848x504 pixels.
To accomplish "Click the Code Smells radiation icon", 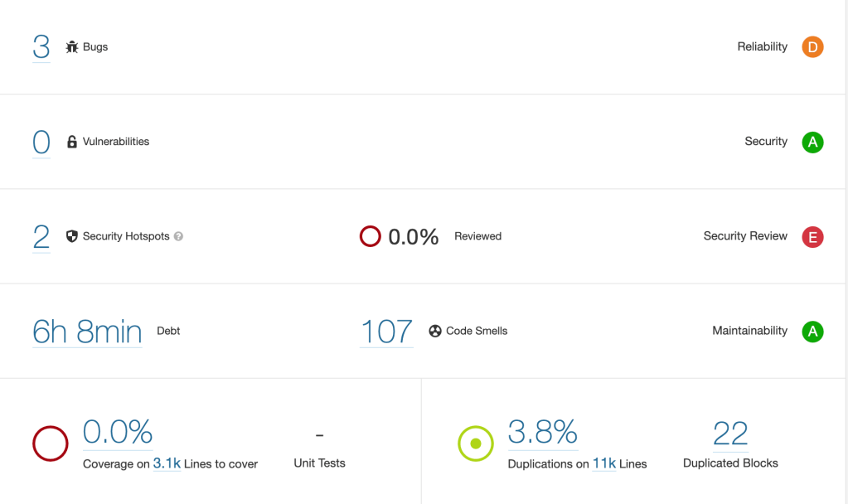I will click(435, 331).
